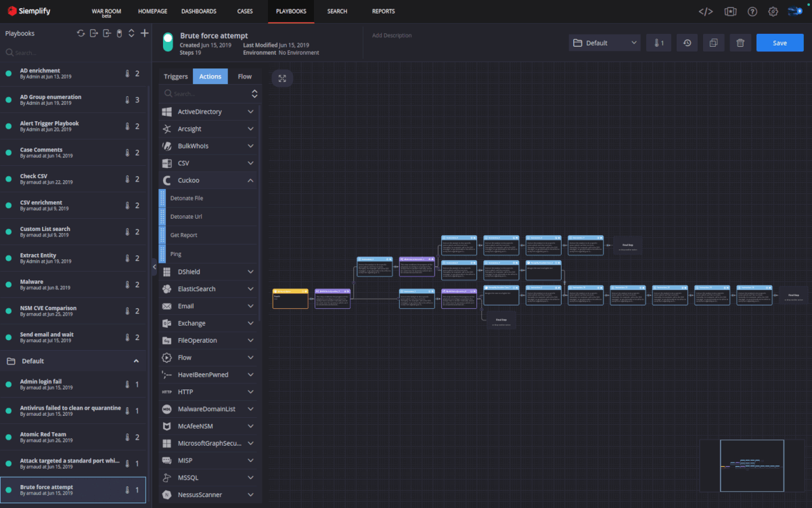Click the ActiveDirectory Windows icon
Viewport: 812px width, 508px height.
coord(167,112)
